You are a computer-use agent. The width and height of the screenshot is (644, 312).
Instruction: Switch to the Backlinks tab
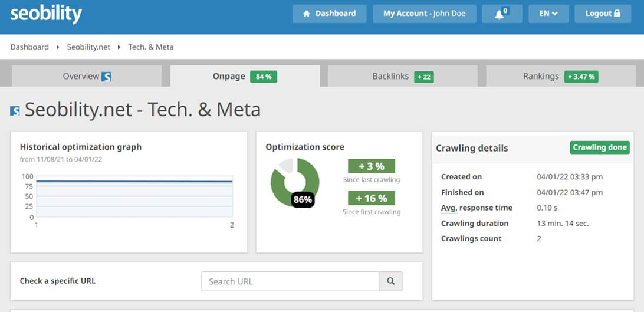[403, 76]
